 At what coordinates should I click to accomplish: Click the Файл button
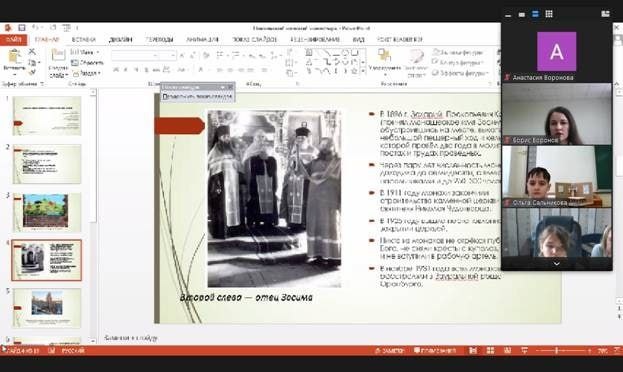tap(14, 40)
